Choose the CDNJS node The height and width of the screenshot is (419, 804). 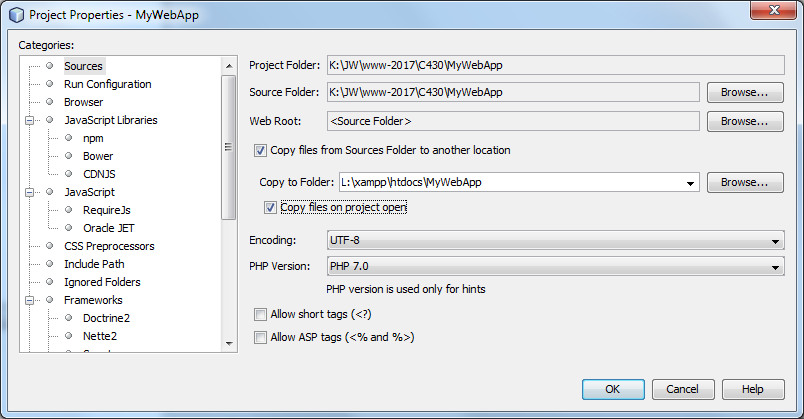click(x=99, y=174)
